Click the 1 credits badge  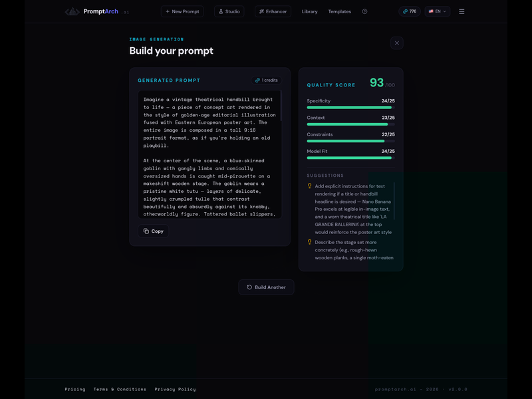267,80
